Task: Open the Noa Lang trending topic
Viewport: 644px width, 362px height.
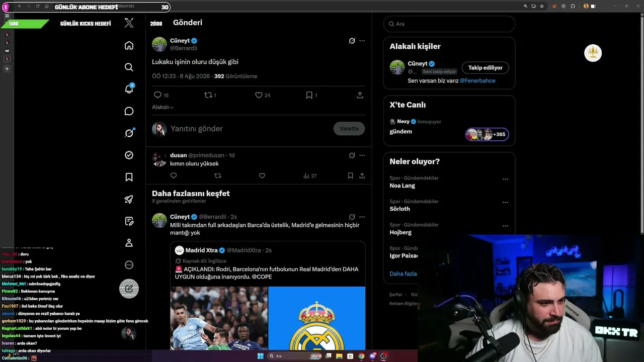Action: pyautogui.click(x=403, y=186)
